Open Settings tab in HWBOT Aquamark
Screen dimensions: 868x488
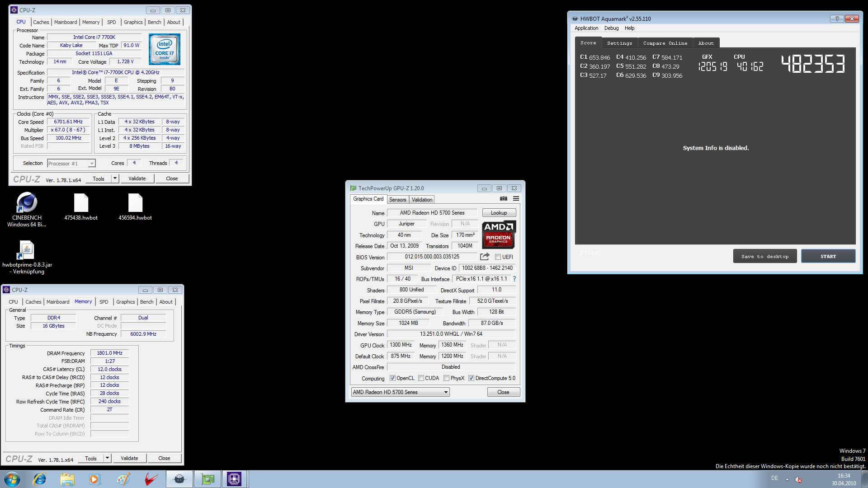tap(619, 43)
